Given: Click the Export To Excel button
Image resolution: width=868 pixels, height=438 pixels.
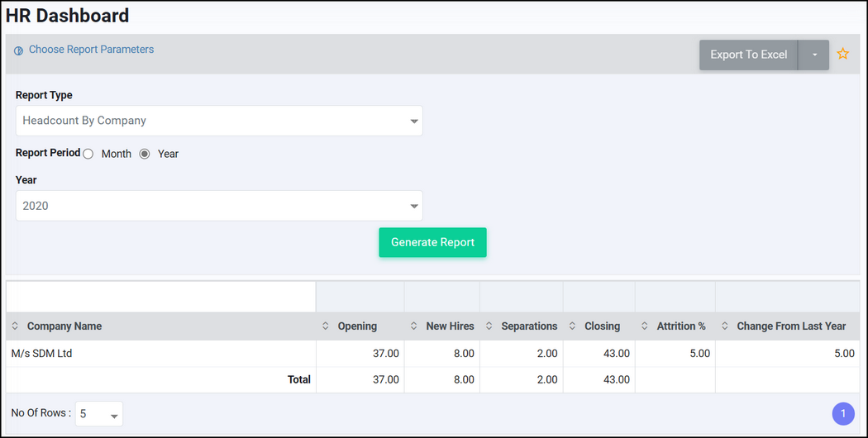Looking at the screenshot, I should coord(748,55).
